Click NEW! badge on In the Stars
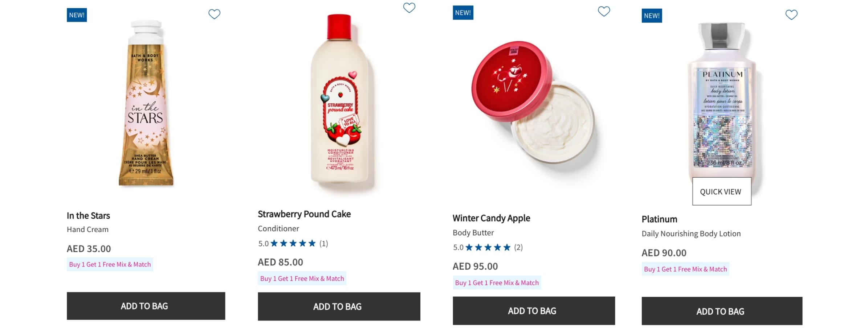This screenshot has height=331, width=868. coord(77,15)
